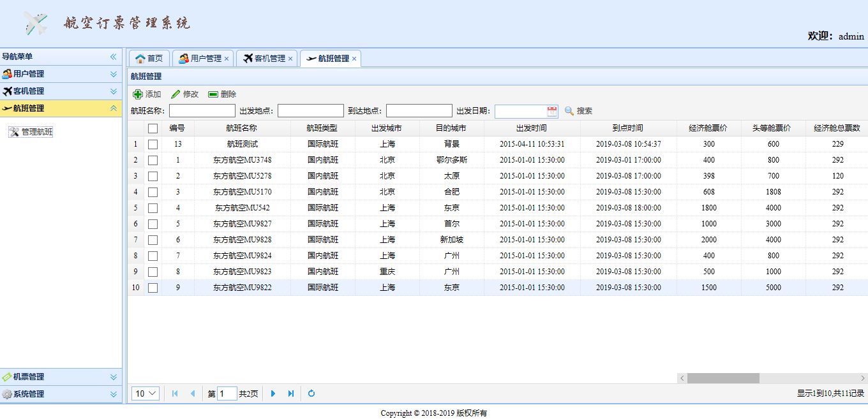Screen dimensions: 868x419
Task: Sort by the 头等舱票价 column header
Action: coord(773,128)
